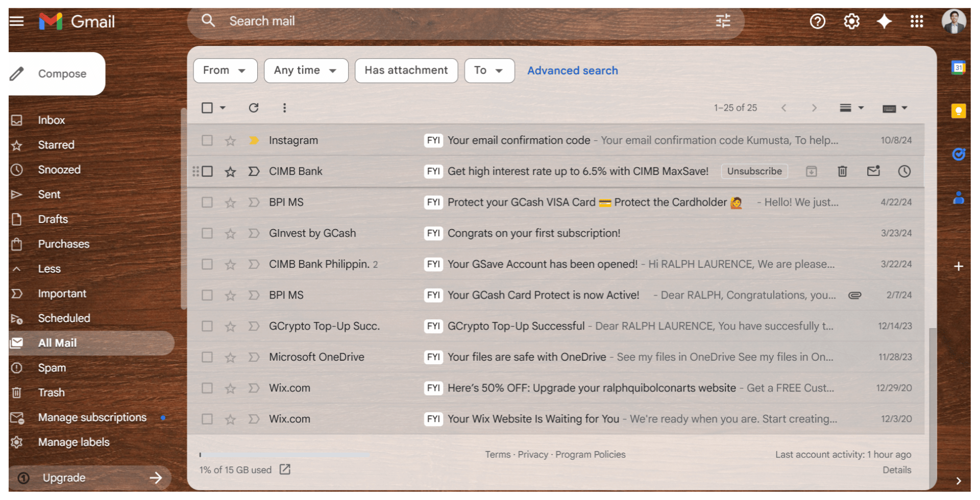Show search options slider icon
Screen dimensions: 980x500
pyautogui.click(x=723, y=21)
